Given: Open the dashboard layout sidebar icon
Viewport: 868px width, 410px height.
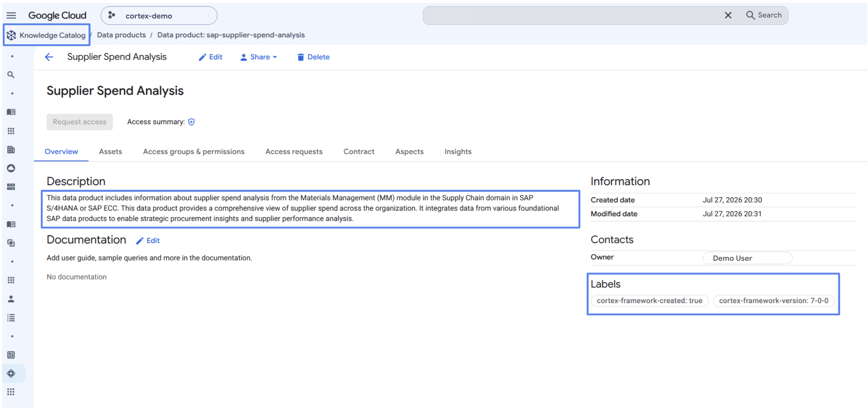Looking at the screenshot, I should coord(11,355).
